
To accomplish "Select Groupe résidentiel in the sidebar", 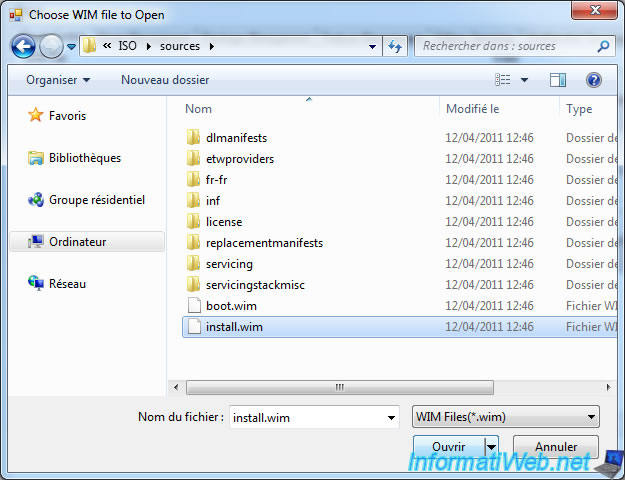I will 97,200.
